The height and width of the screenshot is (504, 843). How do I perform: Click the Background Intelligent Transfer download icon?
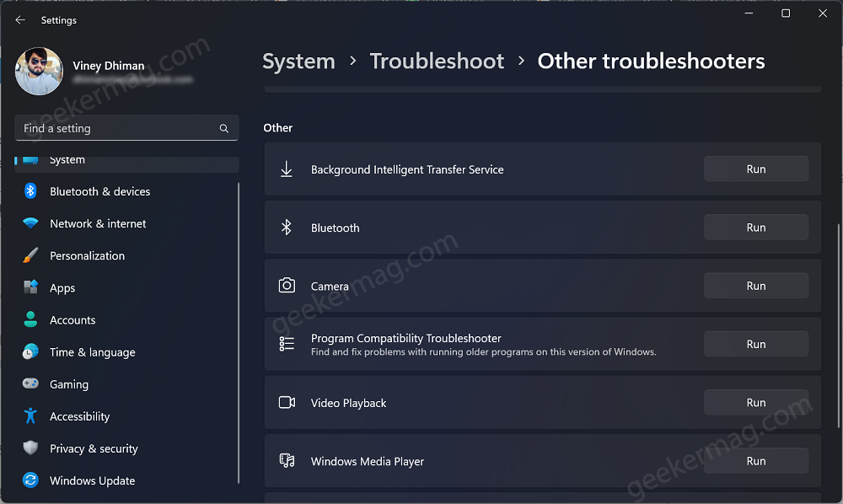click(287, 169)
